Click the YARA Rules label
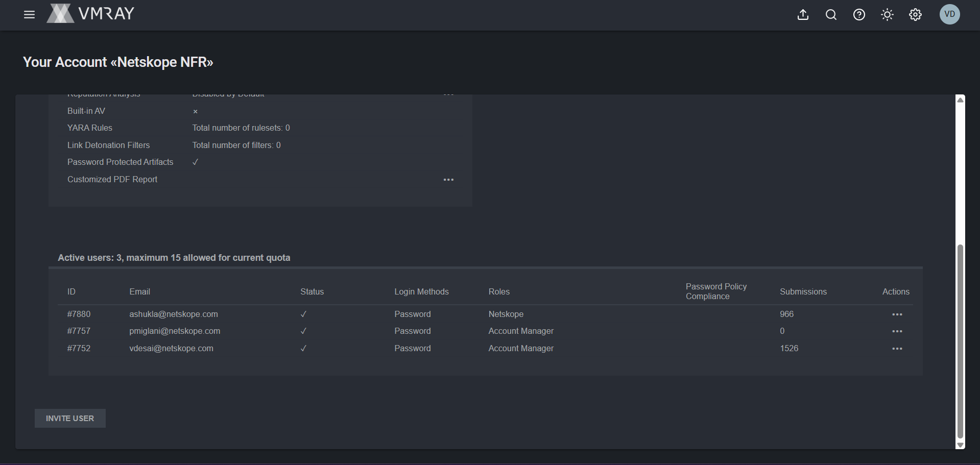The width and height of the screenshot is (980, 465). [x=90, y=128]
